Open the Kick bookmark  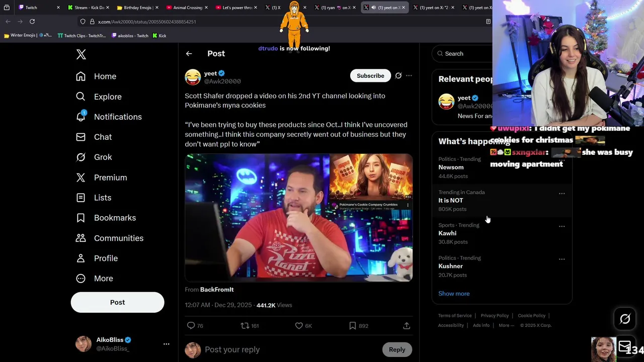[x=159, y=36]
